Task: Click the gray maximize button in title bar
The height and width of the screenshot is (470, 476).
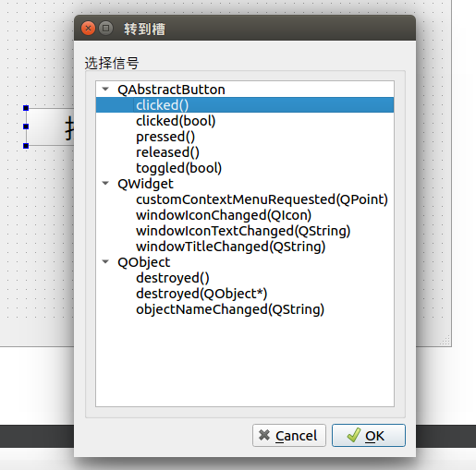Action: [105, 29]
